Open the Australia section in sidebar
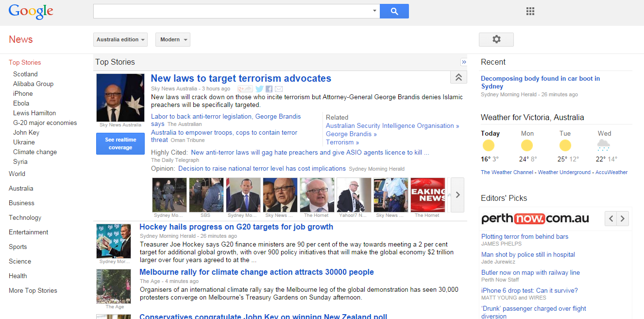The image size is (644, 319). [x=21, y=188]
